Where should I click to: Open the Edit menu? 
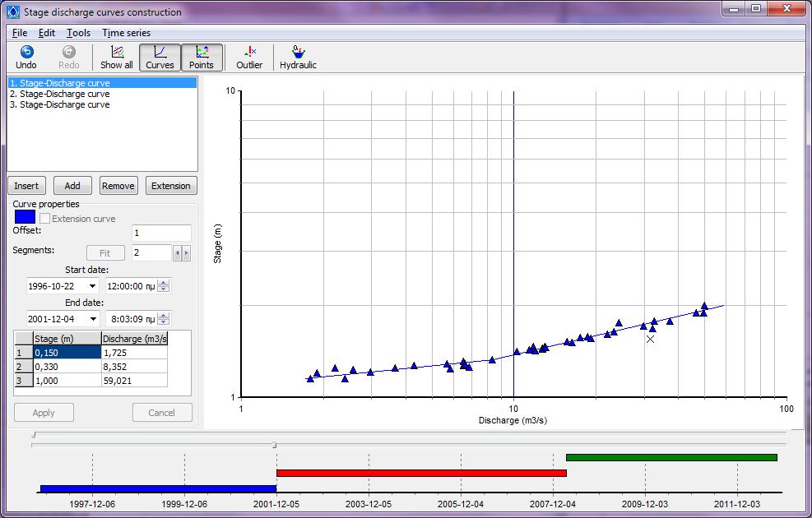(47, 33)
